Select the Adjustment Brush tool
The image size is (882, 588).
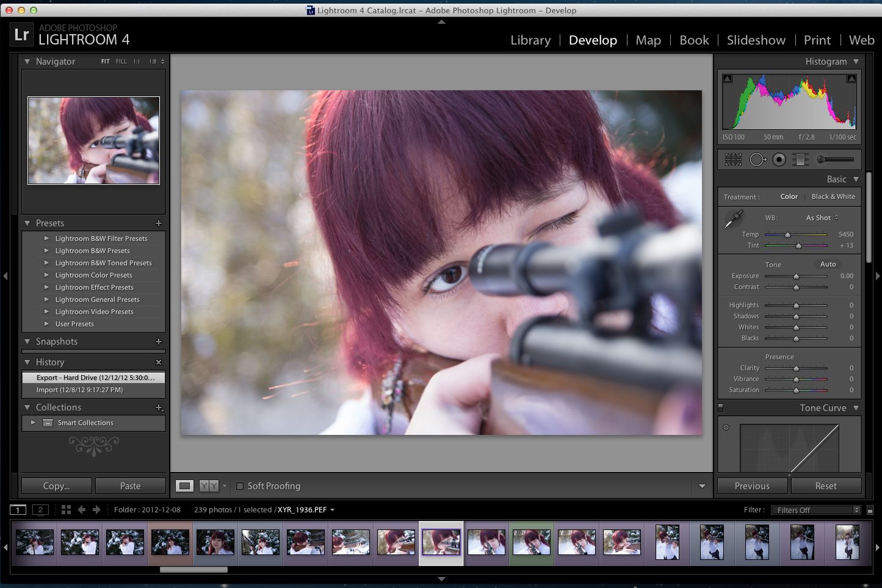(x=836, y=160)
